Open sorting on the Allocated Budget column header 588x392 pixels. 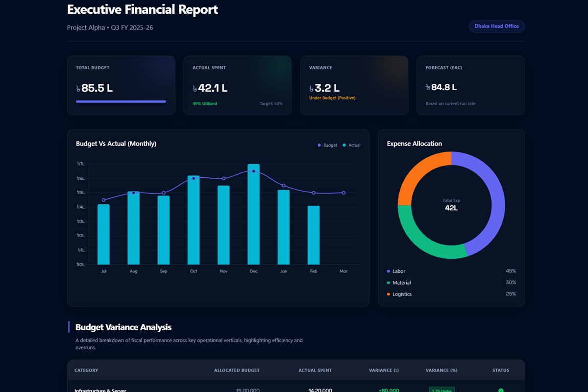[237, 370]
